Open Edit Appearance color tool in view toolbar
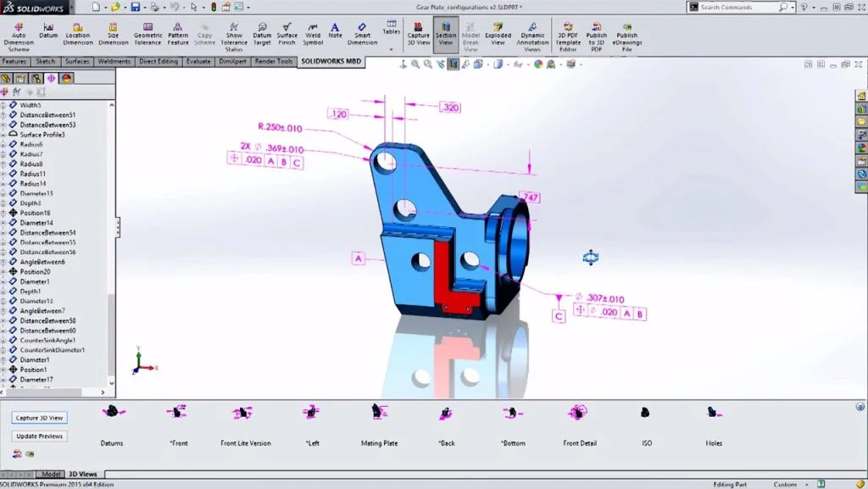Screen dimensions: 868x489 pyautogui.click(x=537, y=65)
